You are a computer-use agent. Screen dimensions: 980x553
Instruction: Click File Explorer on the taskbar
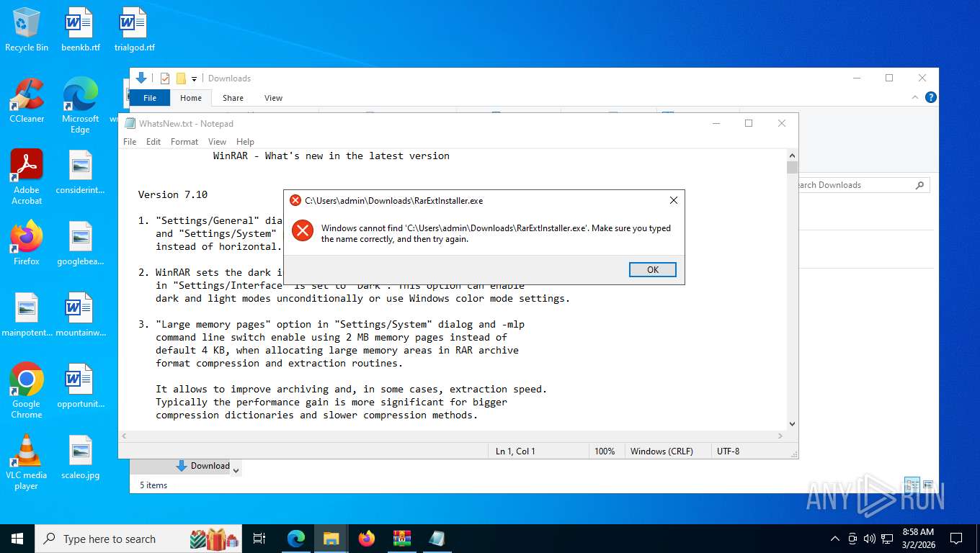pos(331,539)
